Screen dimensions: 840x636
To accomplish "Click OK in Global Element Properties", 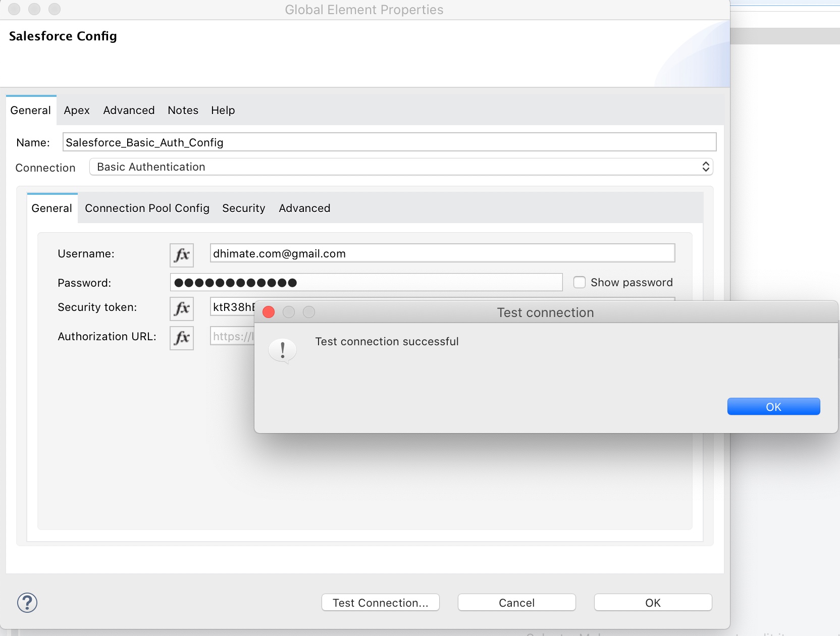I will point(653,603).
